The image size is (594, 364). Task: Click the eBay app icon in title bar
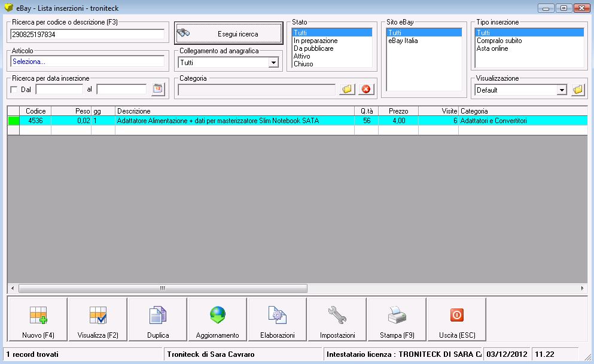click(8, 8)
